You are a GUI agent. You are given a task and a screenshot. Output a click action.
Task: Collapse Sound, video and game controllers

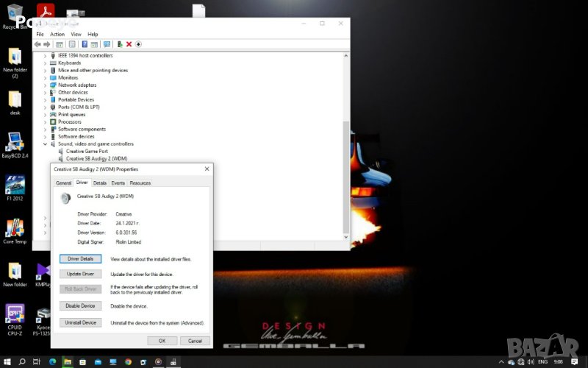(46, 144)
